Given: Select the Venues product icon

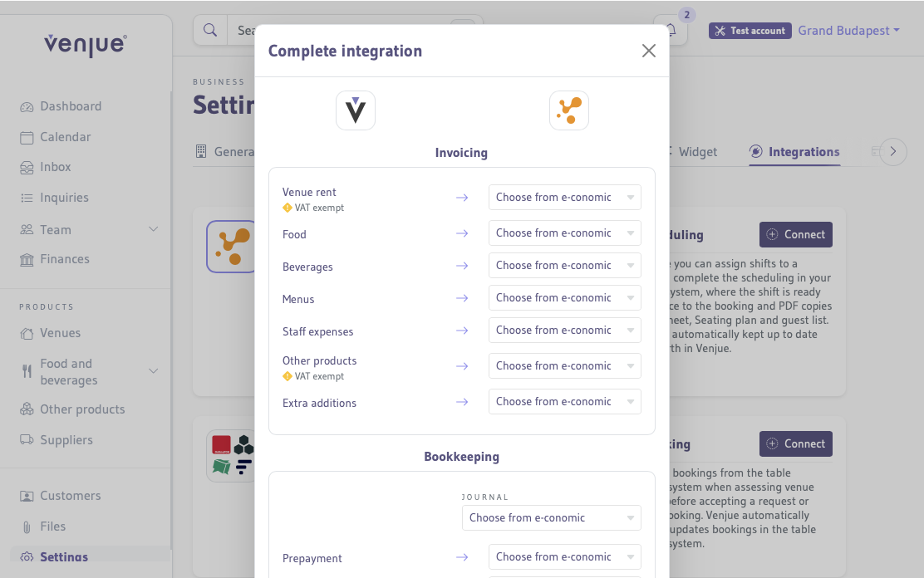Looking at the screenshot, I should pos(27,333).
